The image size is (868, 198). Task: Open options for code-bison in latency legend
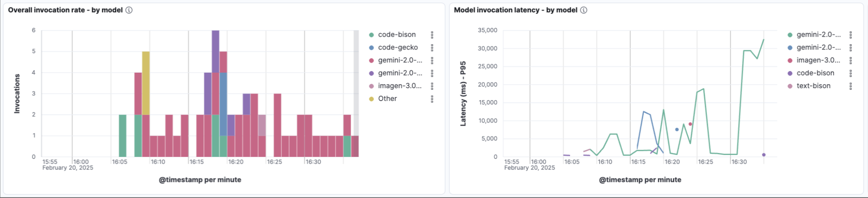(850, 73)
